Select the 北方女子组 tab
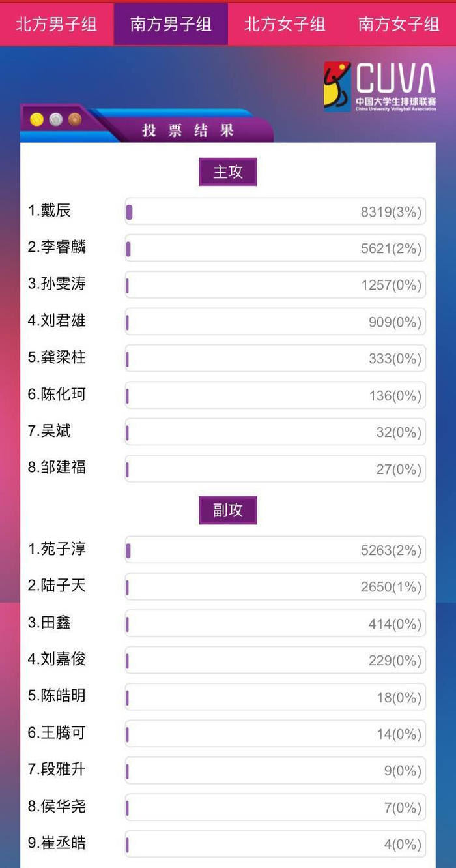 coord(285,25)
